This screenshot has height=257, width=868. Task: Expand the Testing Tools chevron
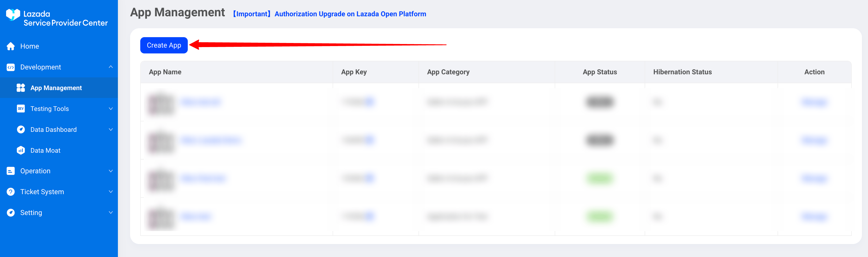pyautogui.click(x=111, y=109)
